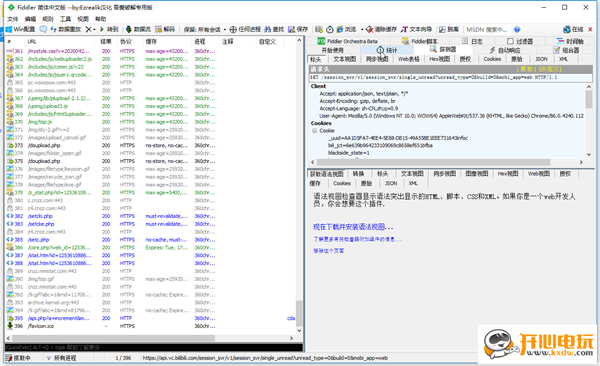Collapse the Cookie node in request headers
This screenshot has height=366, width=600.
click(315, 131)
